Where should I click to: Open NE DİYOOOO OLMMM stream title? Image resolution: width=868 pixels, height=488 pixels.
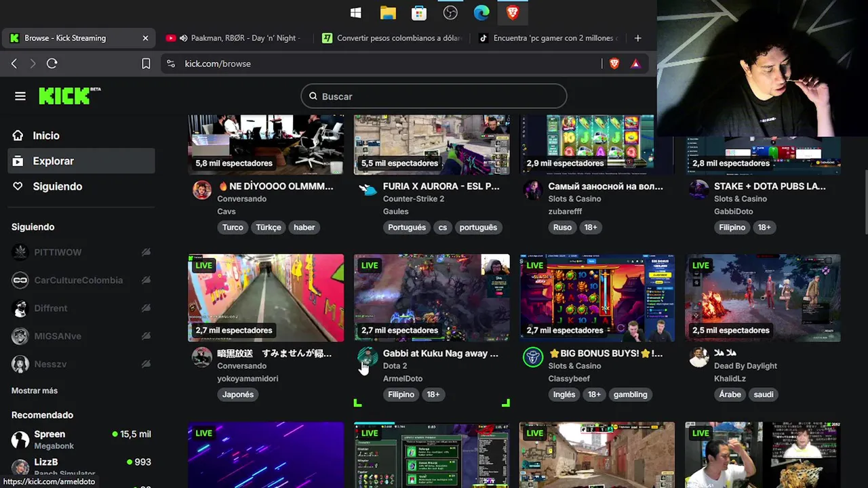pyautogui.click(x=275, y=186)
